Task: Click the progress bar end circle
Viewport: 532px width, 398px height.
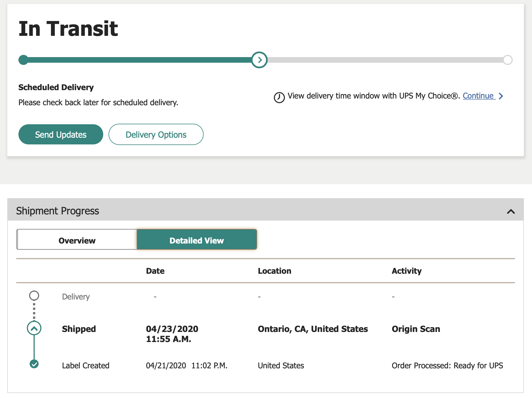Action: 508,60
